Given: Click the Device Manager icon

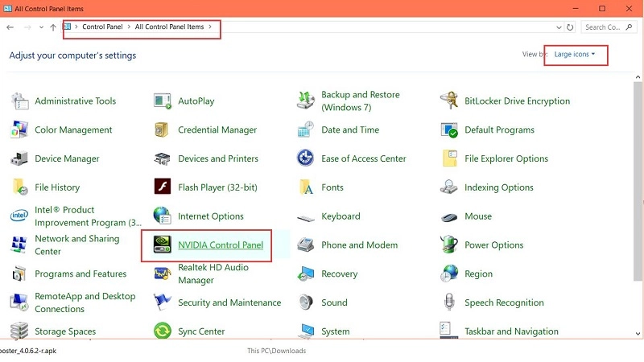Looking at the screenshot, I should (x=19, y=159).
